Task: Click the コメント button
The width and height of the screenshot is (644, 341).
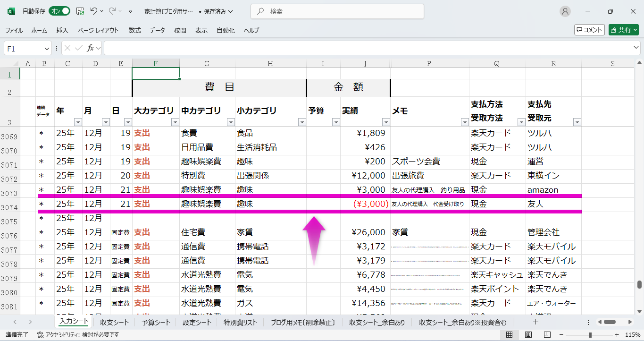Action: pyautogui.click(x=589, y=30)
